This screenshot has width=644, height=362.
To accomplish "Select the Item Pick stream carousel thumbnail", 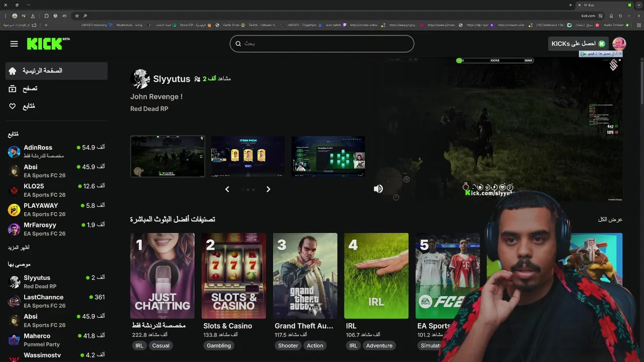I will tap(248, 156).
